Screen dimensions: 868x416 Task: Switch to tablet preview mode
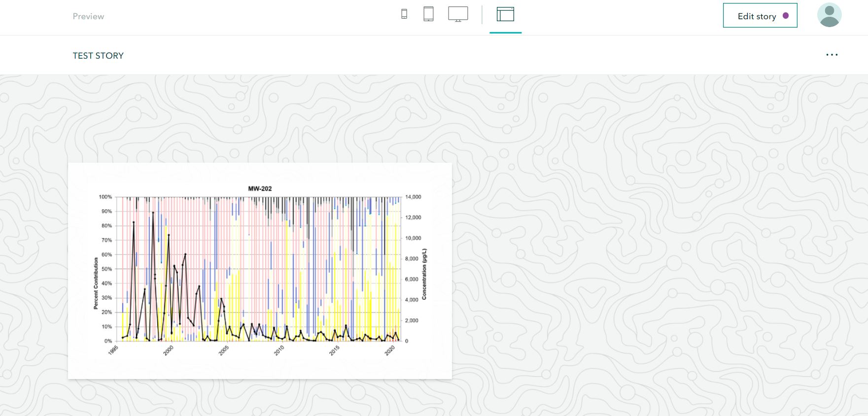pyautogui.click(x=428, y=14)
